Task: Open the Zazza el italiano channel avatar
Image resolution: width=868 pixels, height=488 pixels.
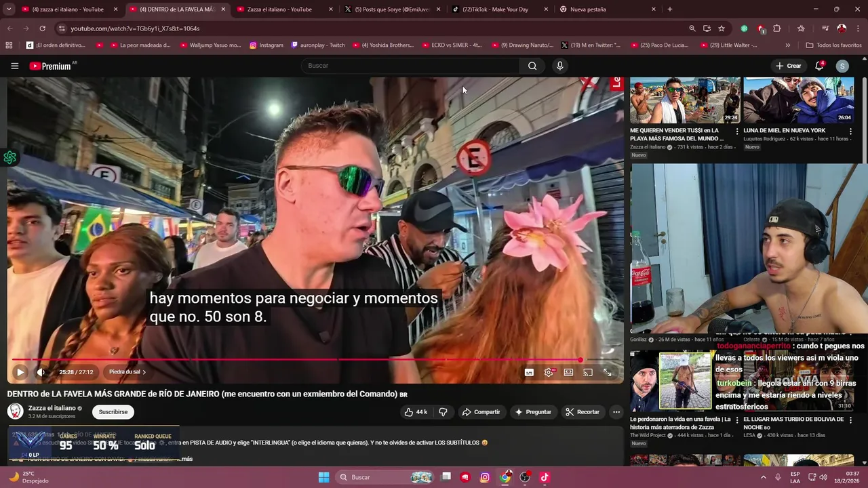Action: [x=15, y=411]
